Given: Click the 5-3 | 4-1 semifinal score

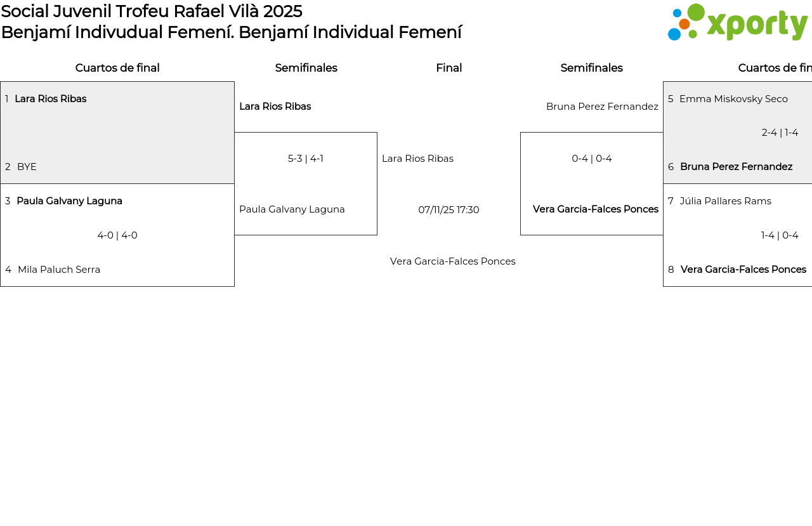Looking at the screenshot, I should pos(306,159).
